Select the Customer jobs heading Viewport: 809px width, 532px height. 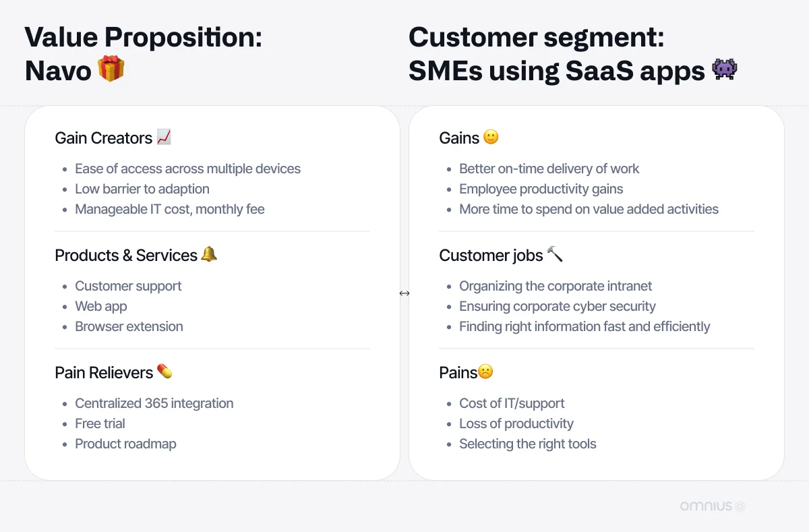(x=491, y=256)
